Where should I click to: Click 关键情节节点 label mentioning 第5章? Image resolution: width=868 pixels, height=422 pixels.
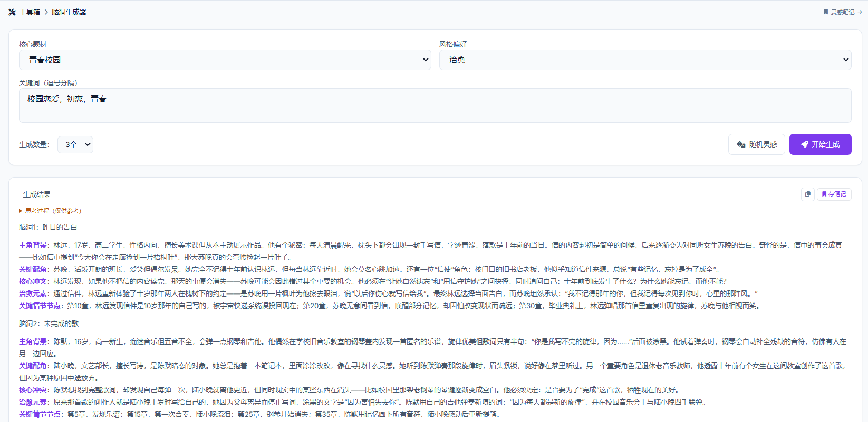pos(40,414)
